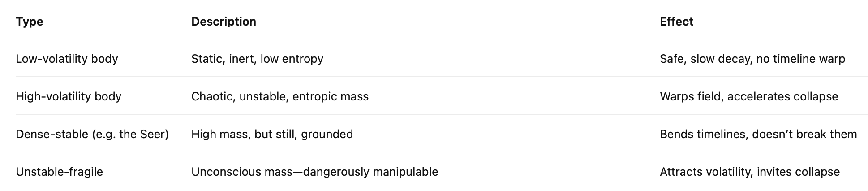The height and width of the screenshot is (191, 868).
Task: Select the High-volatility body cell
Action: 69,96
